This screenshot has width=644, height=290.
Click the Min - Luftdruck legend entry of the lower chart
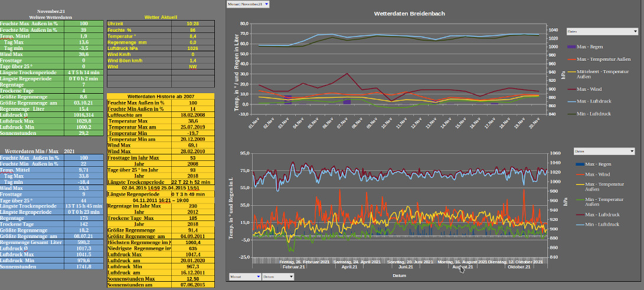pyautogui.click(x=598, y=225)
